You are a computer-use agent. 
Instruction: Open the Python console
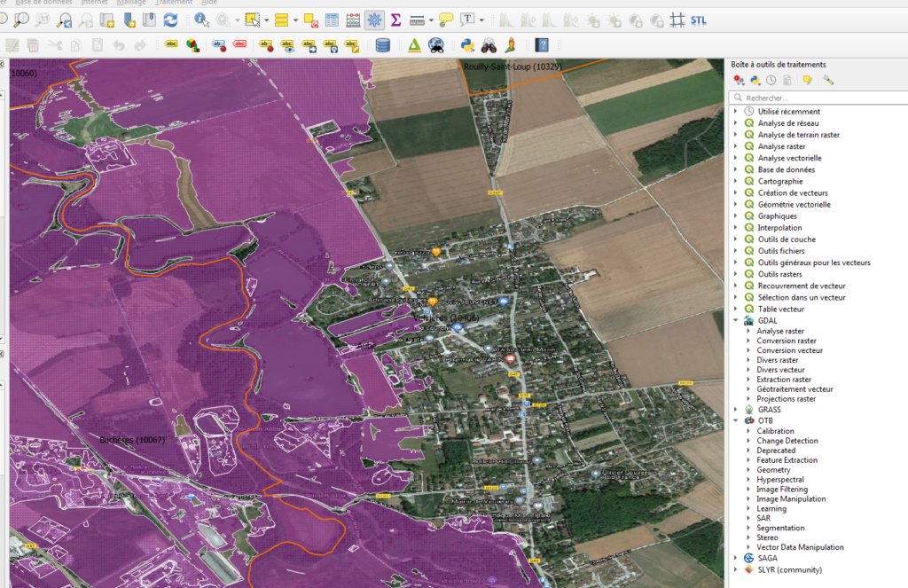[467, 45]
